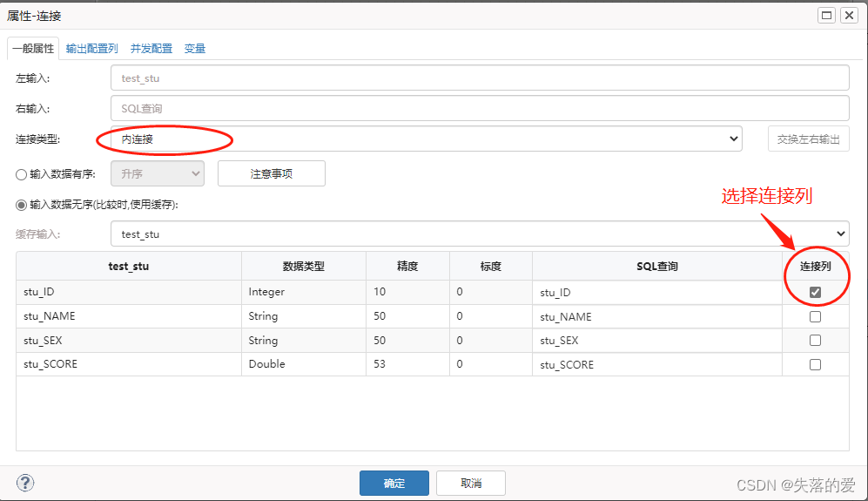This screenshot has height=501, width=868.
Task: Click the stu_NAME cell in SQL查询 column
Action: (x=657, y=316)
